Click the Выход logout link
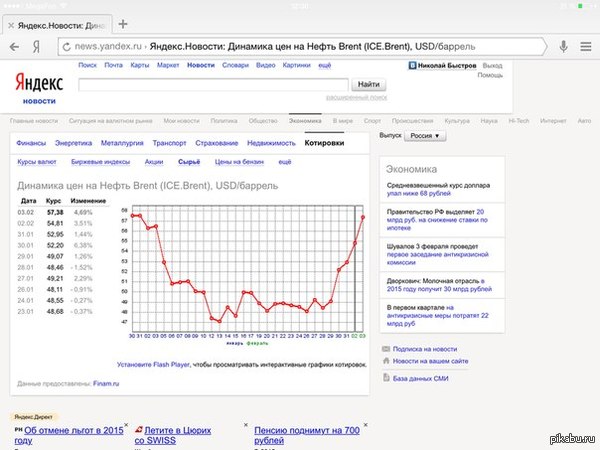600x450 pixels. [x=492, y=65]
